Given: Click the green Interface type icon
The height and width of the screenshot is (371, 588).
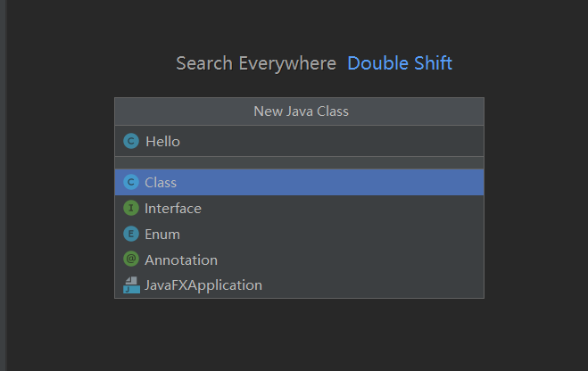Looking at the screenshot, I should (x=131, y=208).
